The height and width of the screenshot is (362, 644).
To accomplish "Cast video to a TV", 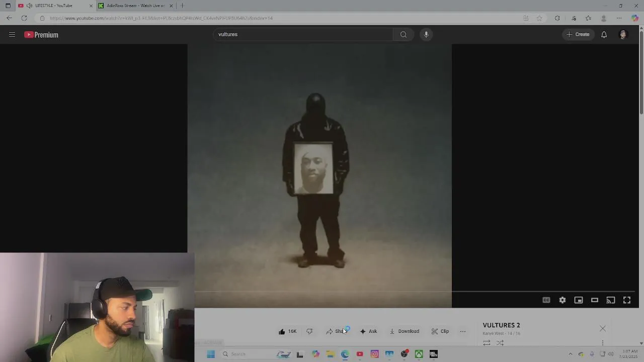I will click(x=611, y=300).
